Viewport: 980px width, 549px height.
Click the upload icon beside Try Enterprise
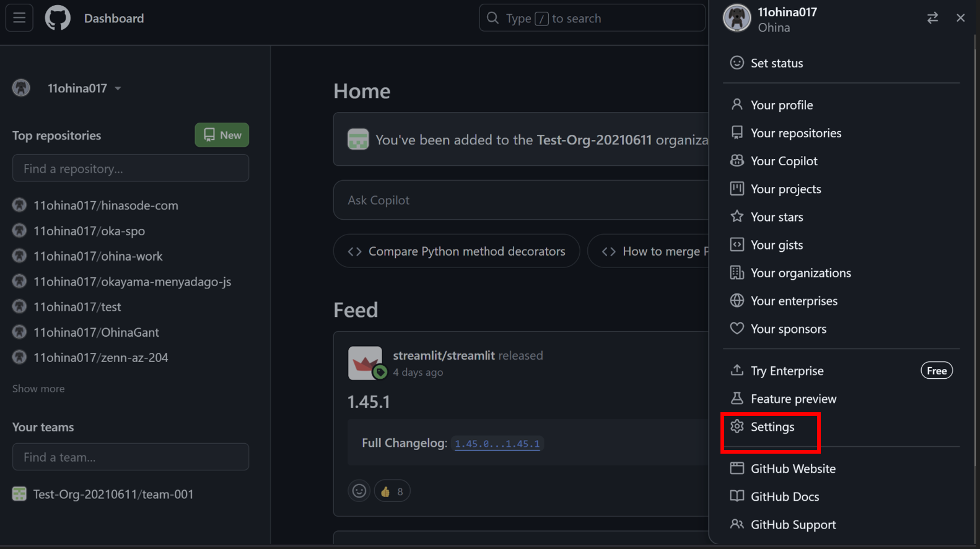click(x=737, y=370)
